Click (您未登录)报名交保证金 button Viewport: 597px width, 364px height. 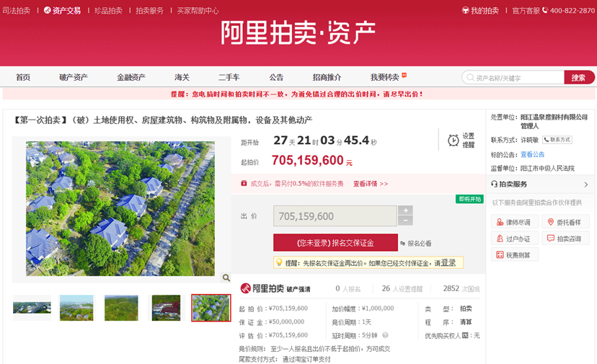click(335, 243)
